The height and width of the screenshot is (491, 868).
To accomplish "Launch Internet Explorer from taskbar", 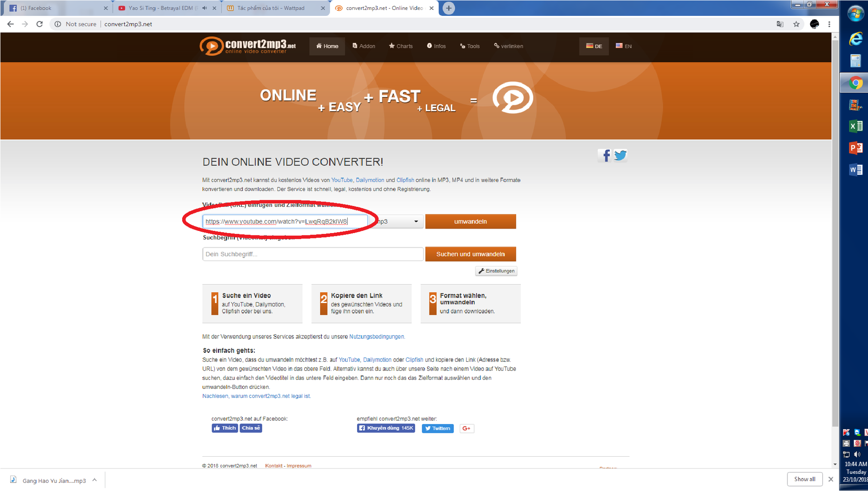I will pos(855,39).
